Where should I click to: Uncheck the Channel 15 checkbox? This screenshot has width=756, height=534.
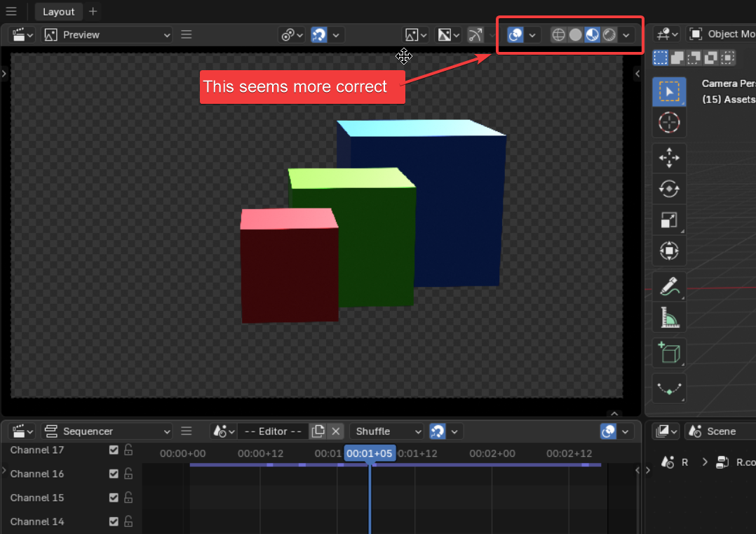pyautogui.click(x=114, y=498)
